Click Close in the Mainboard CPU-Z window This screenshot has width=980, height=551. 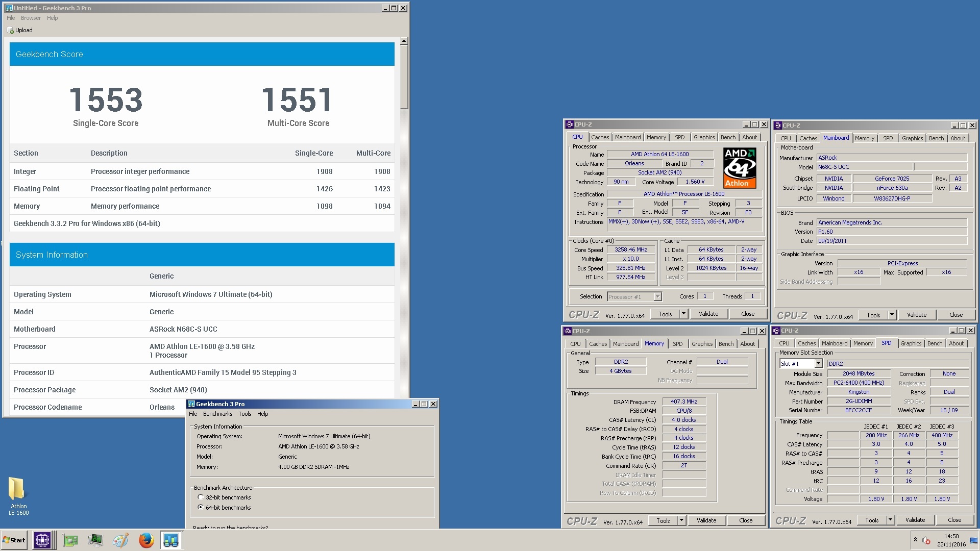956,315
